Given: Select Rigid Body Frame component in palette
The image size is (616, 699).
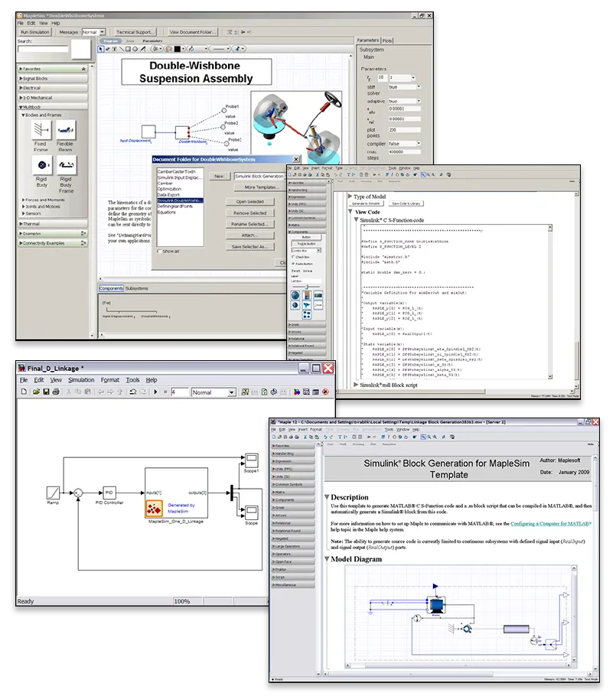Looking at the screenshot, I should tap(66, 165).
